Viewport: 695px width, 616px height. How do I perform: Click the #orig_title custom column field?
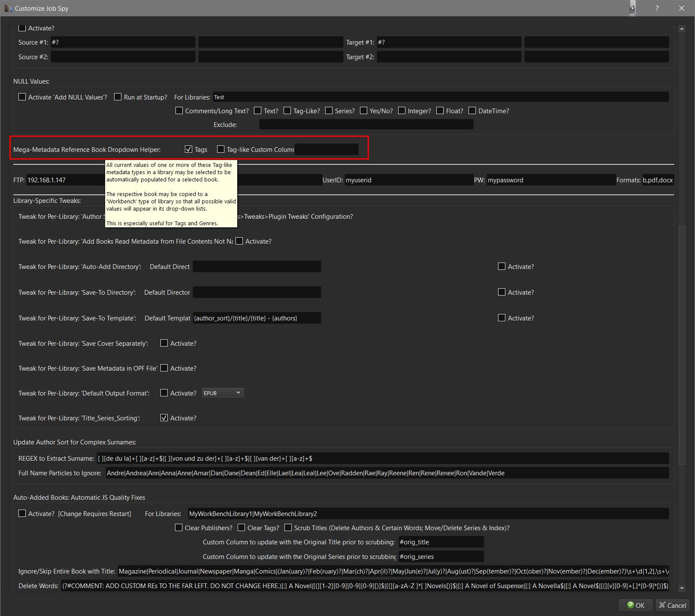click(441, 542)
